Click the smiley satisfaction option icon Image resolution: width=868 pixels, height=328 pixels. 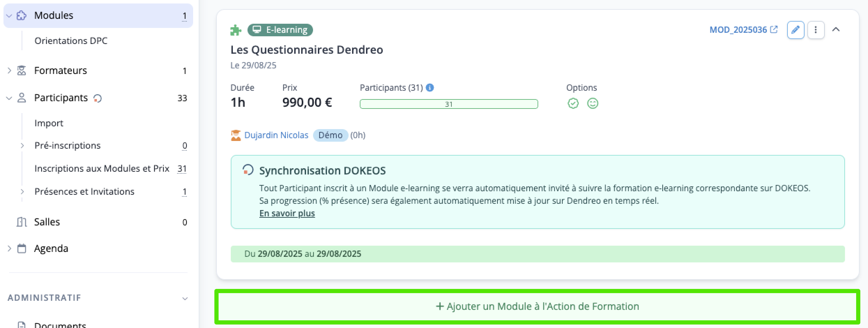[593, 103]
